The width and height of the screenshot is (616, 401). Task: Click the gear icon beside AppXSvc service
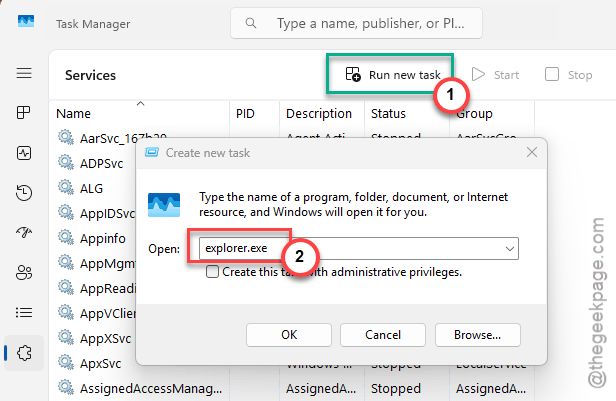click(x=66, y=337)
